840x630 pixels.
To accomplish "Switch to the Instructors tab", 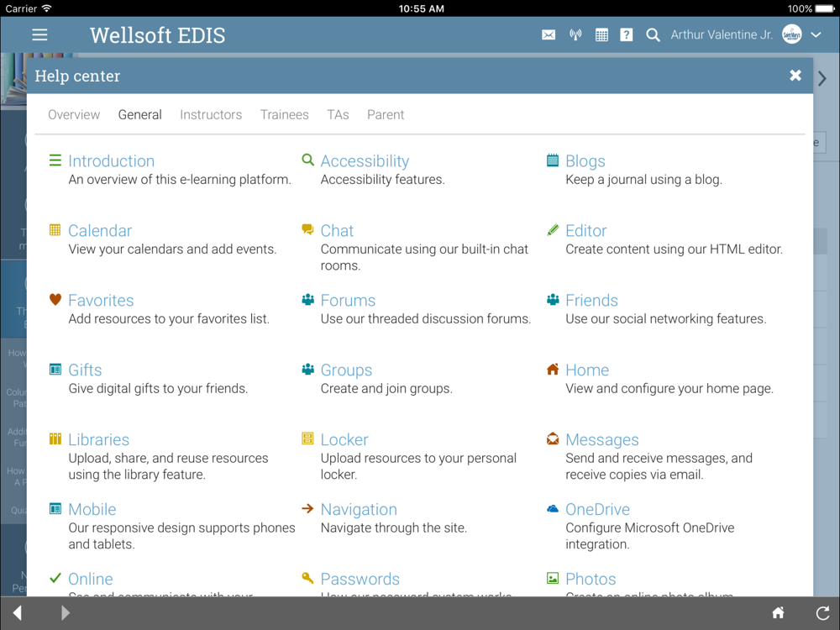I will coord(211,114).
